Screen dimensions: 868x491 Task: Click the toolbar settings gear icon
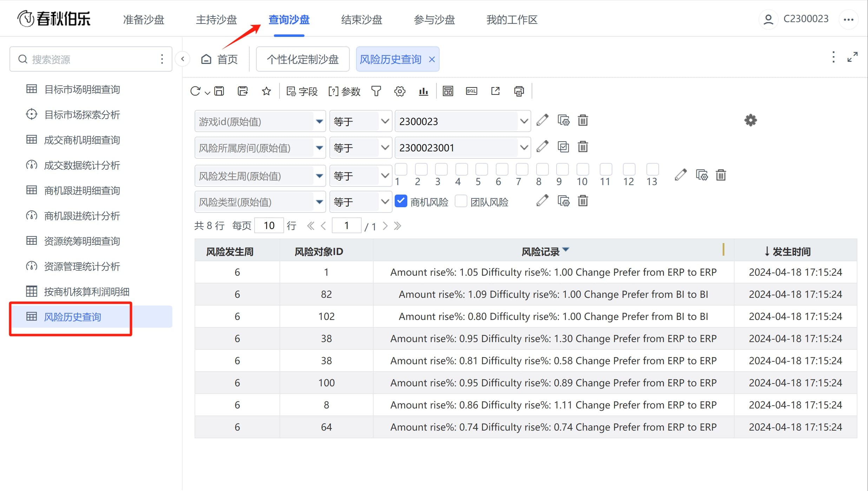coord(400,91)
